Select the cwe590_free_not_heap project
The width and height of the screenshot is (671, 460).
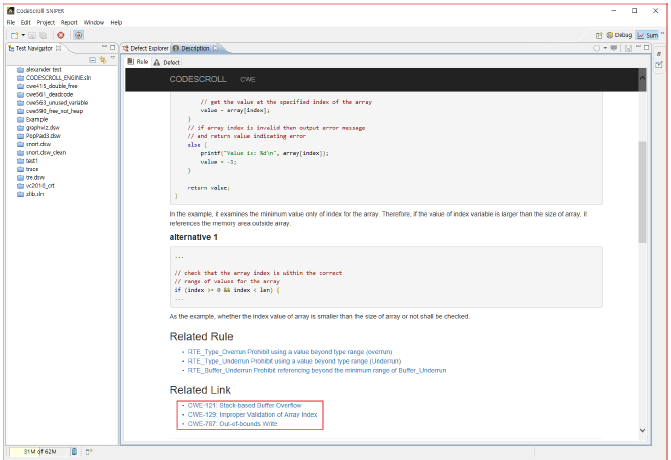50,111
